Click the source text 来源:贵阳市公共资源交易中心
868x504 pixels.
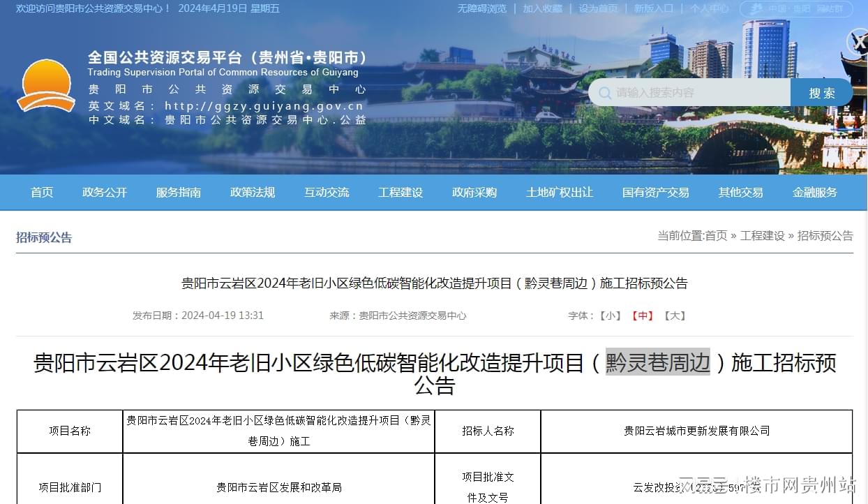click(x=398, y=316)
